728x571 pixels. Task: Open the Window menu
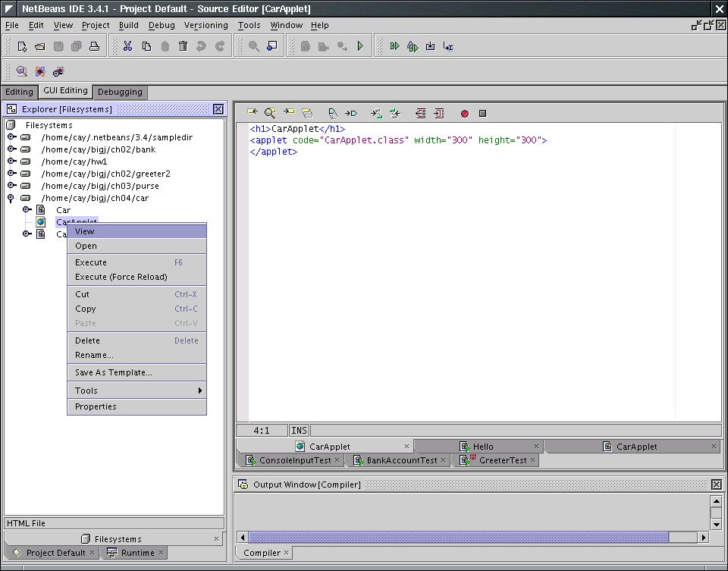[286, 25]
